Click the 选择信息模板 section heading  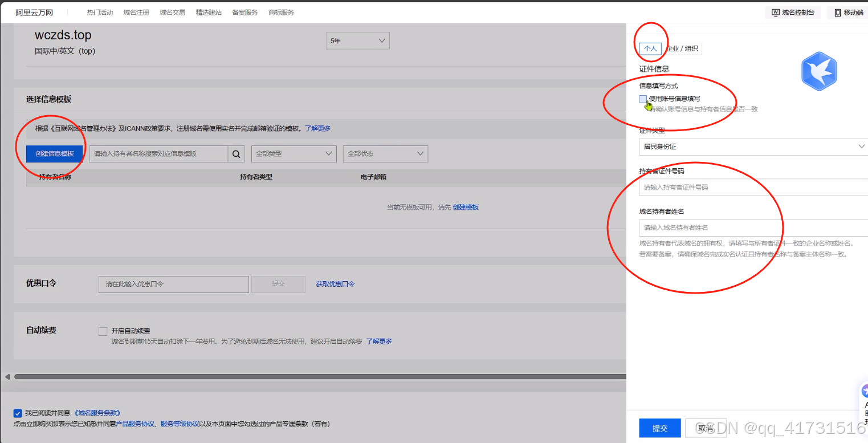click(x=49, y=100)
